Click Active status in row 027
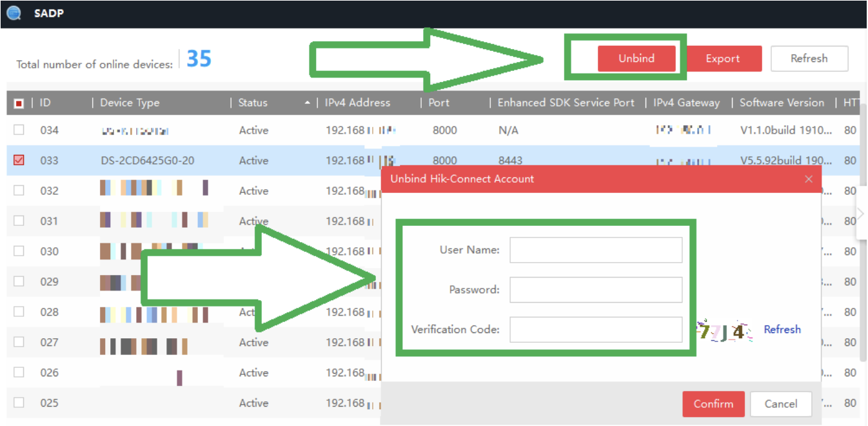Screen dimensions: 868x426 pos(253,342)
